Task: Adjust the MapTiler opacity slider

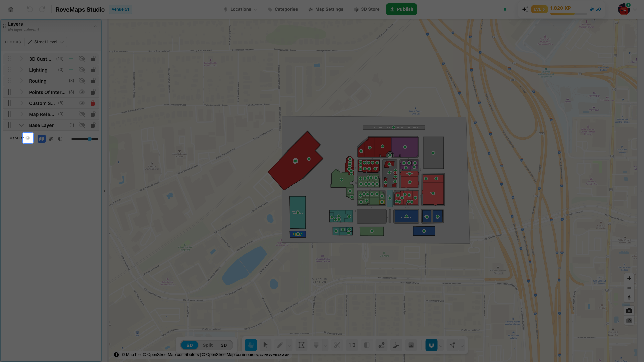Action: coord(85,139)
